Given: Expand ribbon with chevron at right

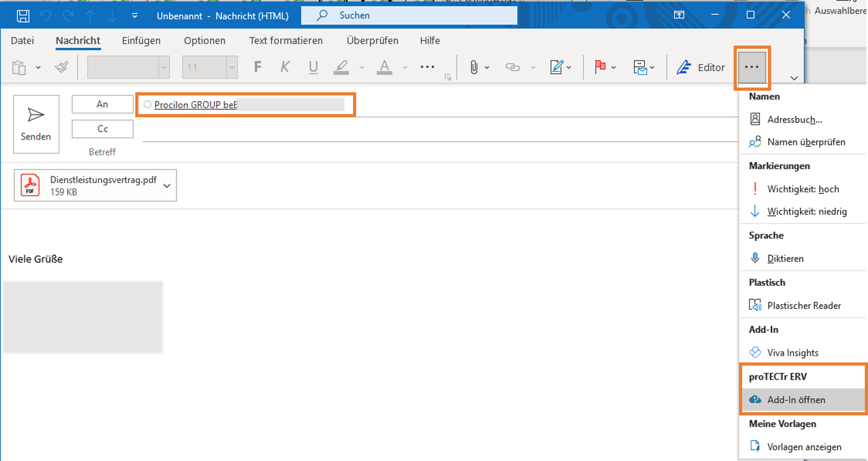Looking at the screenshot, I should click(x=794, y=78).
